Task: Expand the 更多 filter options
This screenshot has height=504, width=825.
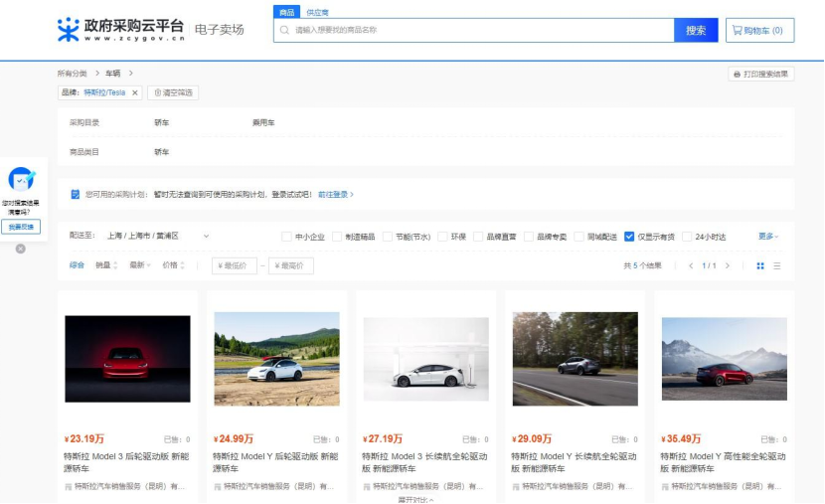Action: (768, 237)
